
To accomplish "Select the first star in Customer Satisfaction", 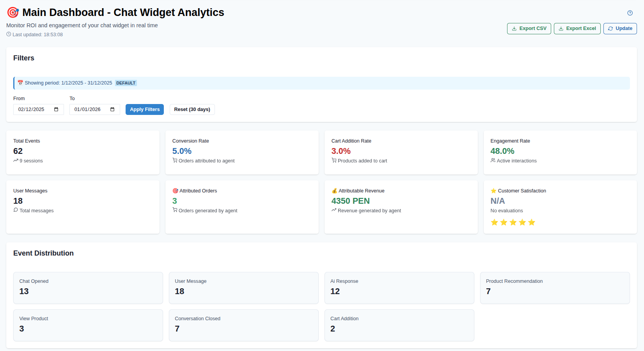I will [x=494, y=222].
